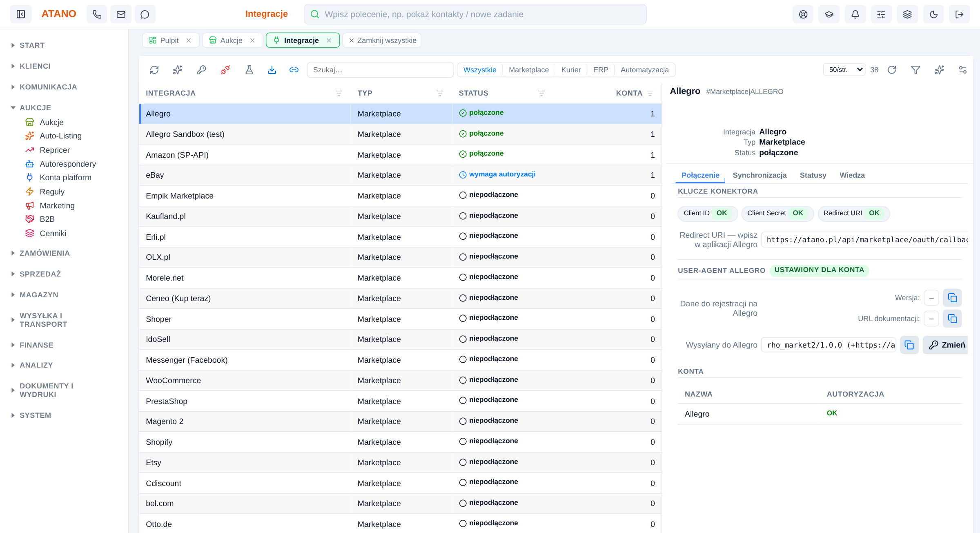Open Repricer in the sidebar
This screenshot has width=980, height=533.
(55, 150)
